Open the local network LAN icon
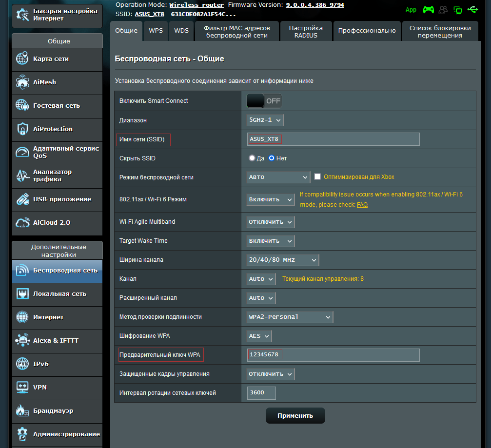Image resolution: width=491 pixels, height=448 pixels. tap(22, 293)
